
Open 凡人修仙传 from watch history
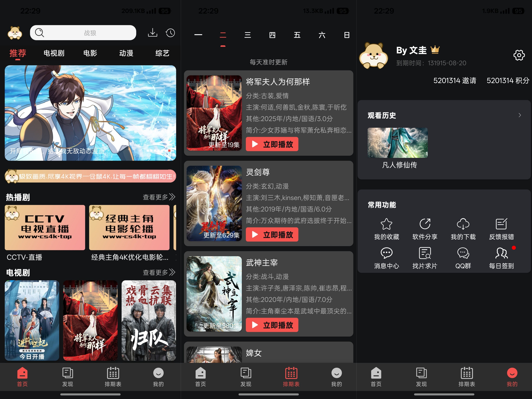[x=398, y=143]
